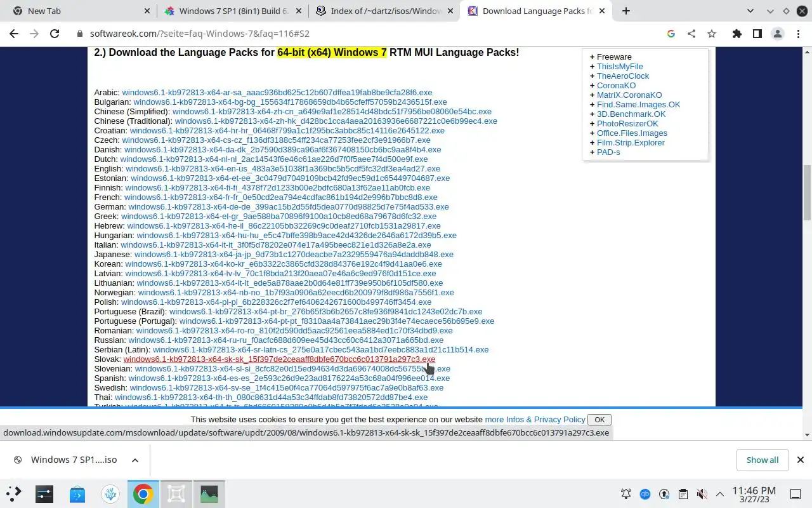Open the application launcher menu
The height and width of the screenshot is (508, 812).
coord(14,493)
